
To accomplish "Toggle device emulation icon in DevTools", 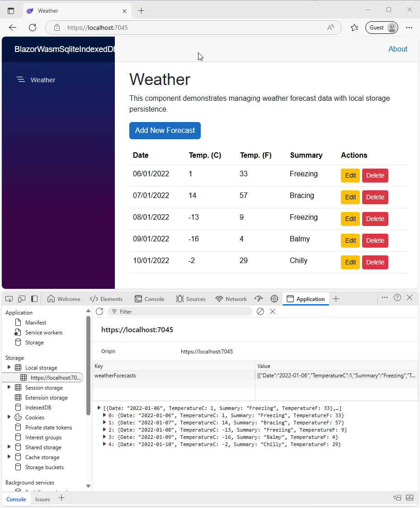I will coord(22,299).
